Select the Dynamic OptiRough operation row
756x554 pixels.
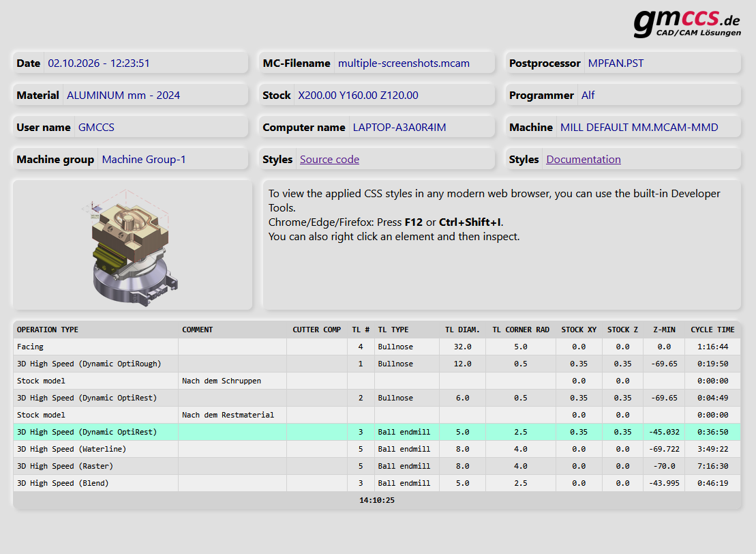pos(376,364)
